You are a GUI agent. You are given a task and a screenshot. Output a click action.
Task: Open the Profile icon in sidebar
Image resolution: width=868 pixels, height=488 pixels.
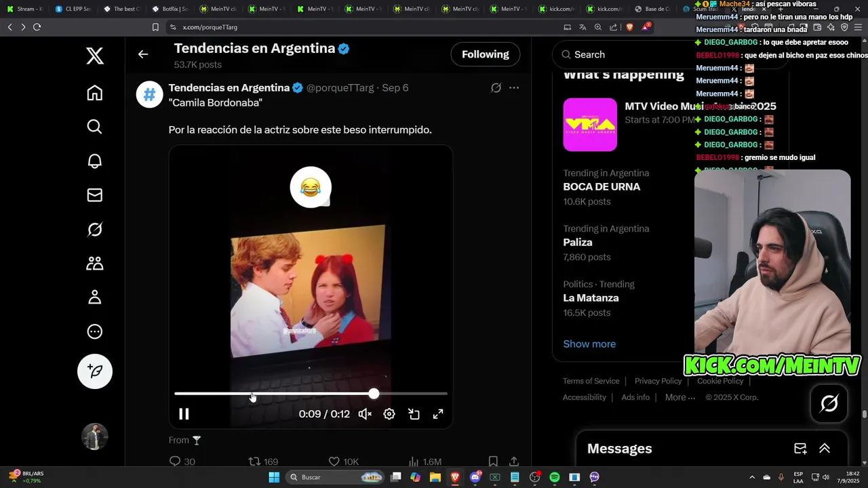point(95,297)
